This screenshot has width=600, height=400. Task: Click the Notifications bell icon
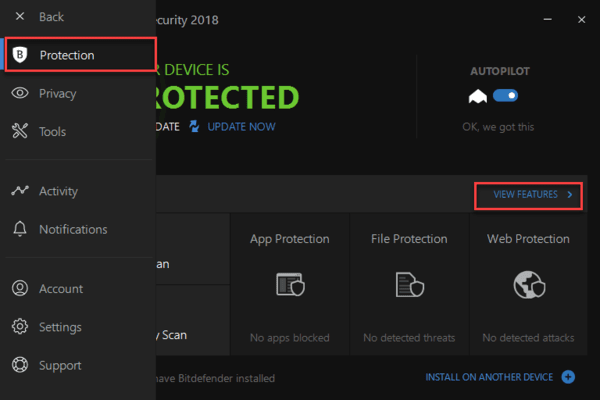[x=20, y=229]
